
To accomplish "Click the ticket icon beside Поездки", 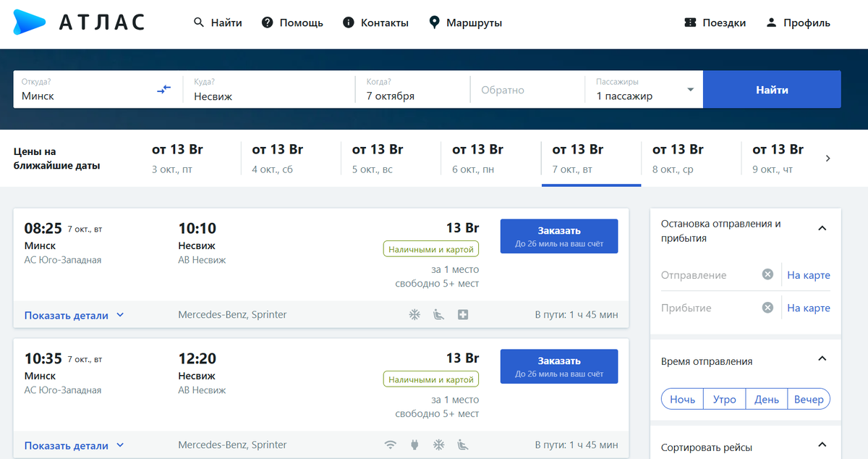I will click(x=690, y=22).
